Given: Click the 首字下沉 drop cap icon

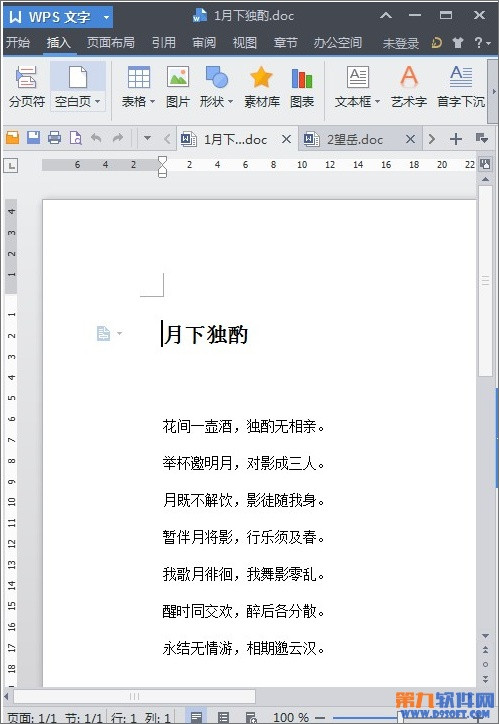Looking at the screenshot, I should (x=461, y=87).
